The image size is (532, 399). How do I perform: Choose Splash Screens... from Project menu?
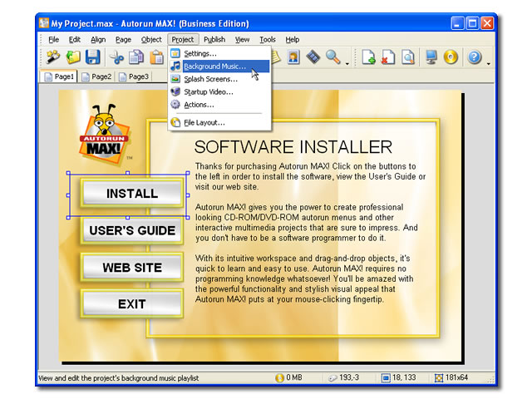coord(219,79)
